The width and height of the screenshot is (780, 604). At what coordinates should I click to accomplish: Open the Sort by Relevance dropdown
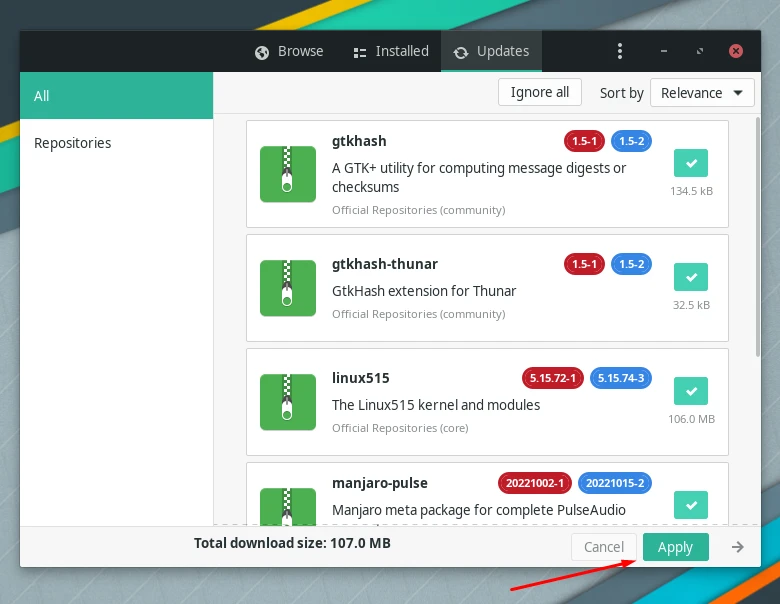(x=702, y=93)
